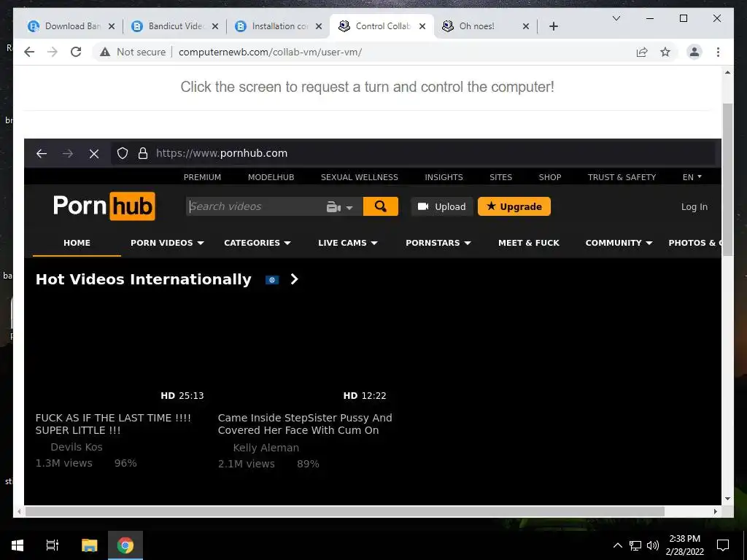
Task: Close the Download Ban tab
Action: coord(112,26)
